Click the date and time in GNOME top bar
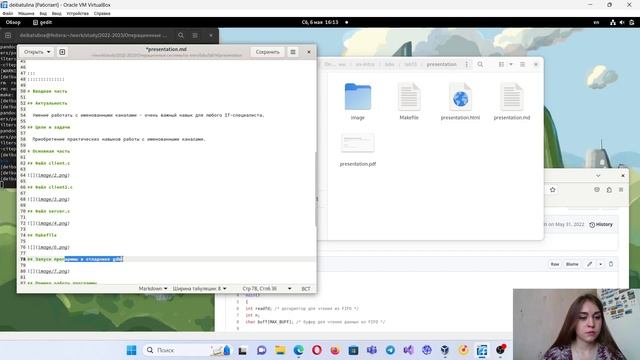The height and width of the screenshot is (360, 640). [x=320, y=22]
